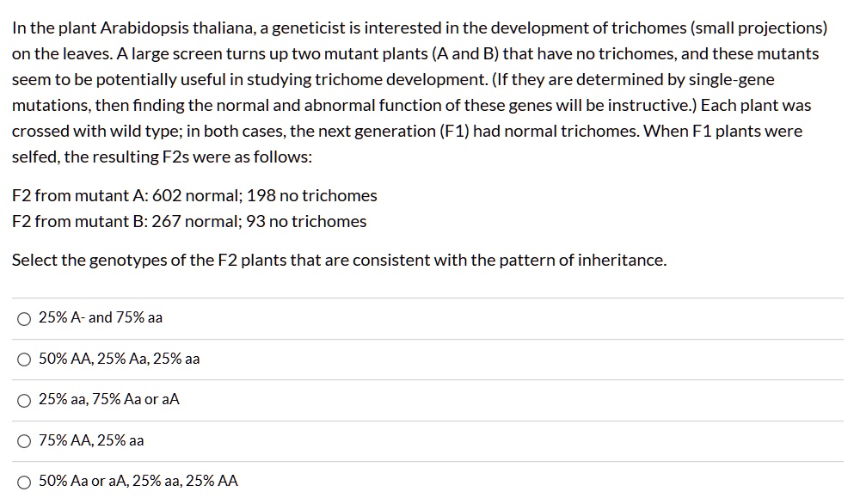Viewport: 854px width, 504px height.
Task: Click the "F2 from mutant A" result line
Action: pyautogui.click(x=194, y=195)
